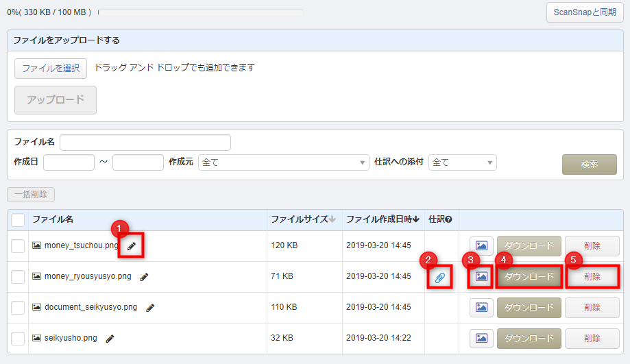The width and height of the screenshot is (630, 364).
Task: Focus the ファイル名 search field
Action: click(x=145, y=143)
